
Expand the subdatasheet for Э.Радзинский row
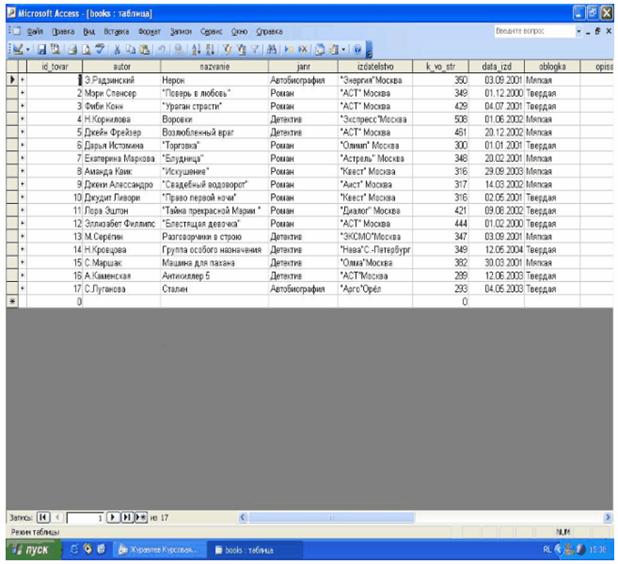22,80
